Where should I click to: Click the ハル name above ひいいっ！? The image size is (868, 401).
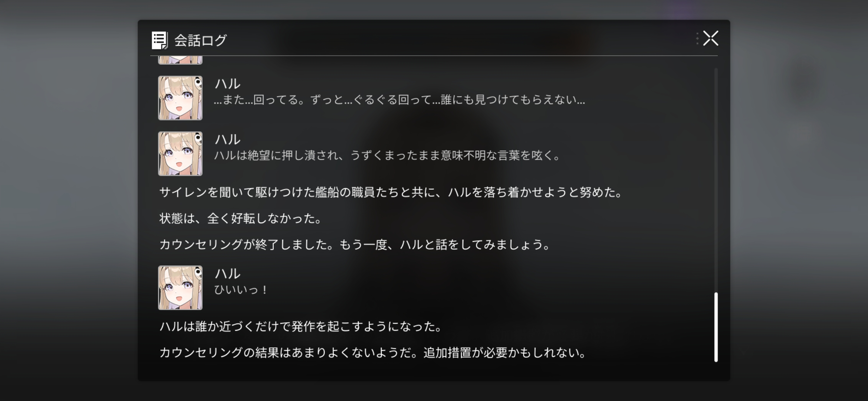pyautogui.click(x=227, y=274)
